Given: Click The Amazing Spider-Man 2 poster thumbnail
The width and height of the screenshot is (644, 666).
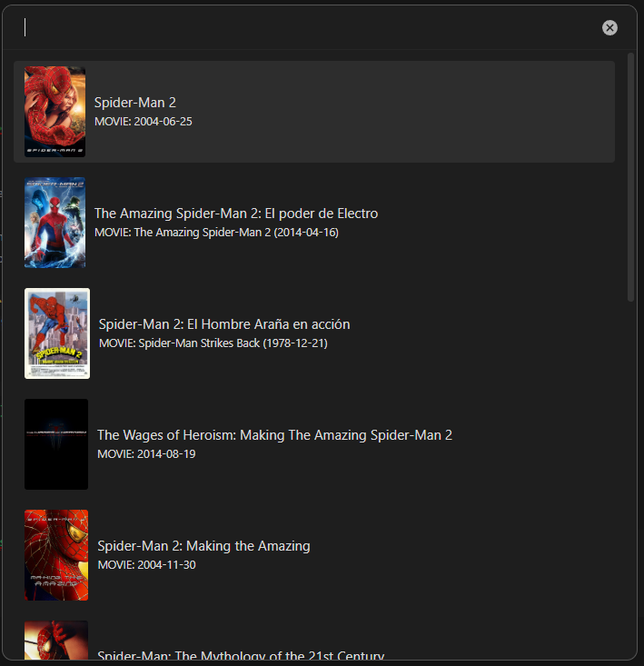Looking at the screenshot, I should pyautogui.click(x=54, y=223).
